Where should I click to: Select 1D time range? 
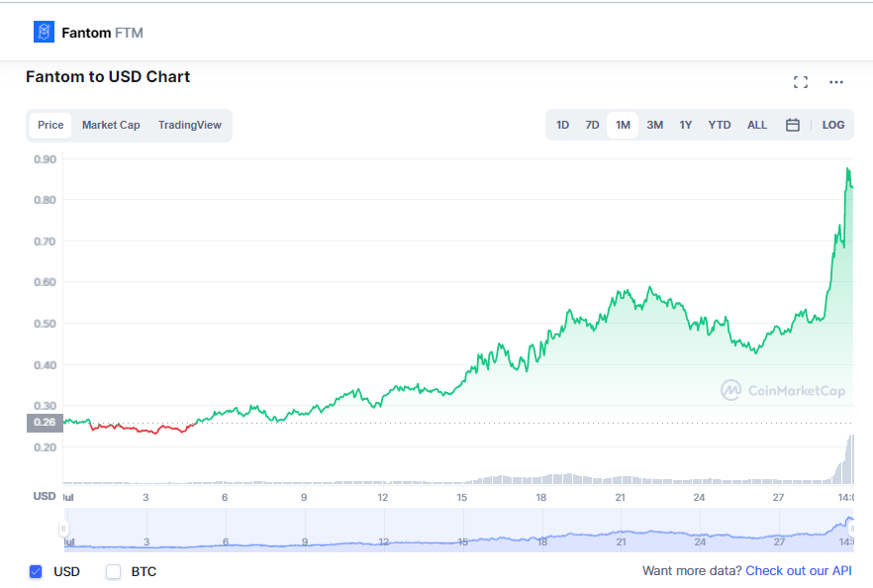[562, 125]
